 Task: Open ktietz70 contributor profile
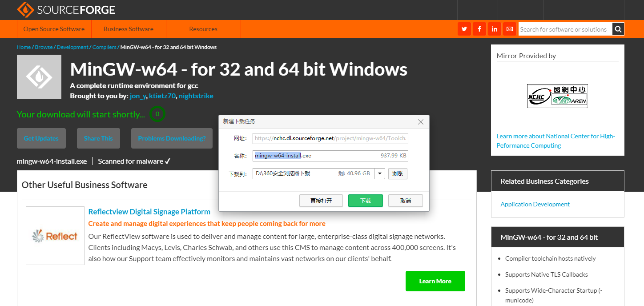(x=162, y=96)
